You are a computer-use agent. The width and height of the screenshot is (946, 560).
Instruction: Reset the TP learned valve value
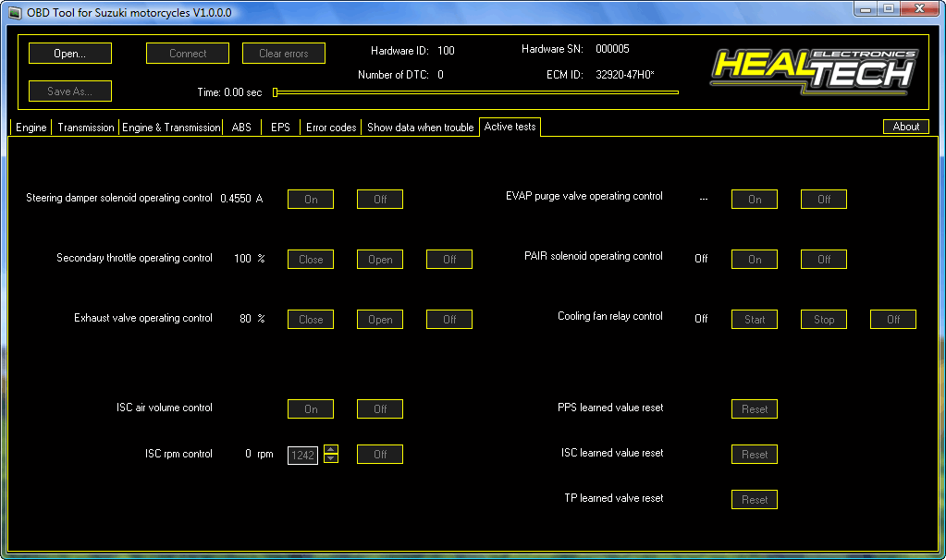755,499
